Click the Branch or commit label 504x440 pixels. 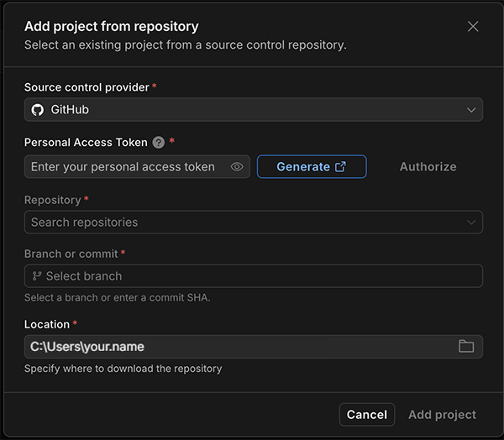click(71, 254)
